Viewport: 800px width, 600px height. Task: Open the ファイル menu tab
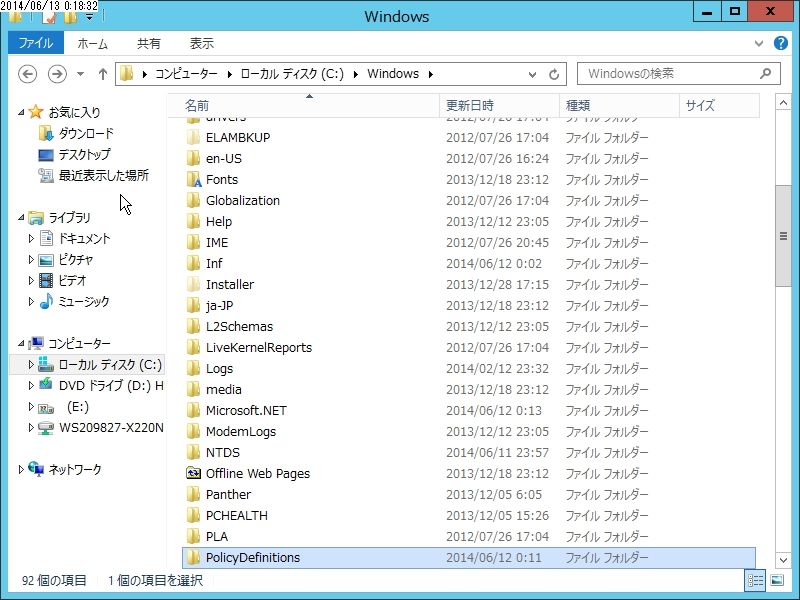pos(36,43)
